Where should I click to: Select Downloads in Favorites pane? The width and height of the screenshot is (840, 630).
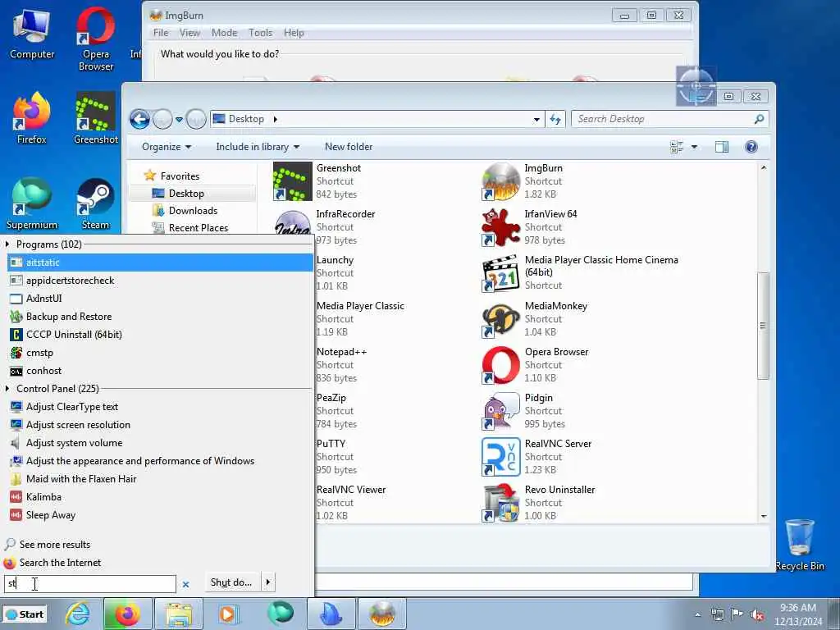pos(192,211)
